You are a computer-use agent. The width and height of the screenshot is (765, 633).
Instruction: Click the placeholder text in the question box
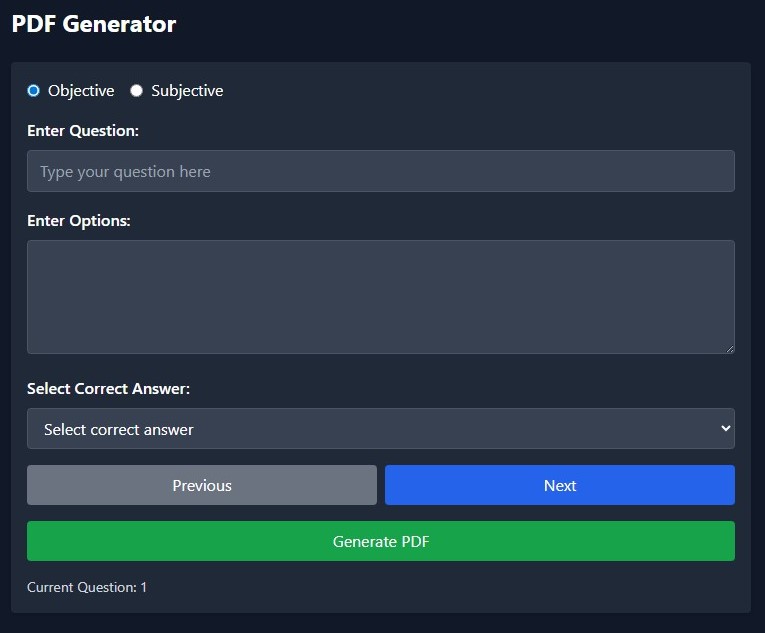(x=125, y=172)
